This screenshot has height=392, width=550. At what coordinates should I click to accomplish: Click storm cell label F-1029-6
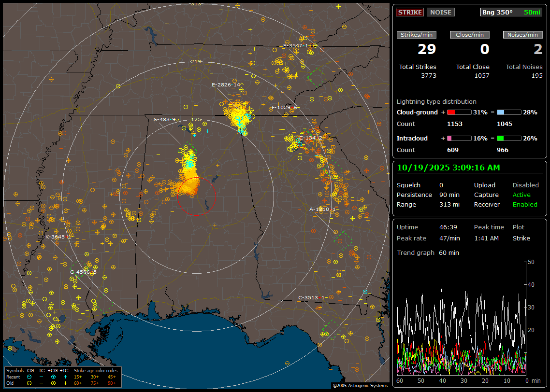point(284,107)
